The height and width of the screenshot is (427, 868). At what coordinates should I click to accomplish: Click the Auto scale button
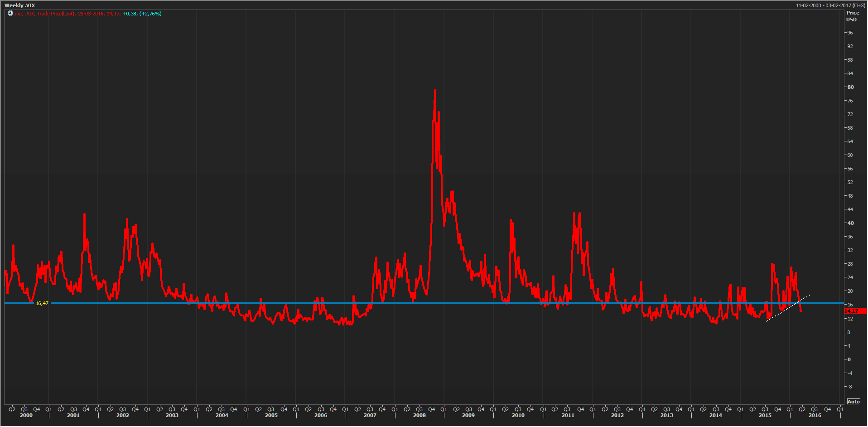click(854, 402)
